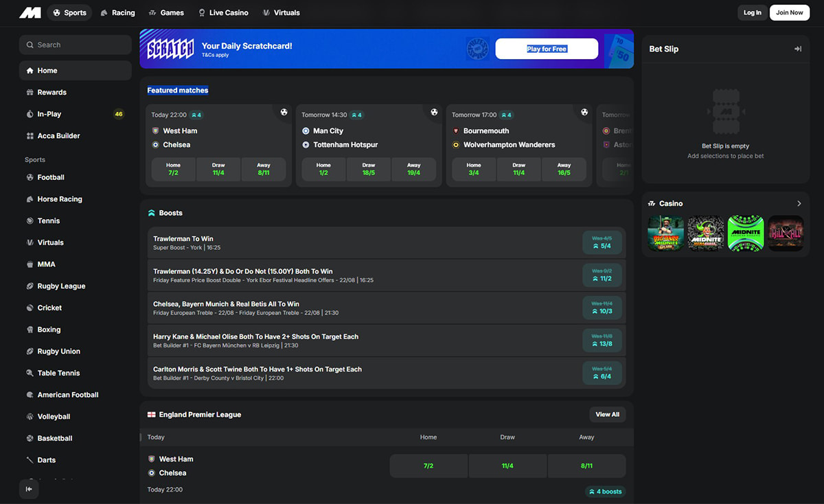This screenshot has width=824, height=504.
Task: Click the Football icon in sidebar
Action: point(30,177)
